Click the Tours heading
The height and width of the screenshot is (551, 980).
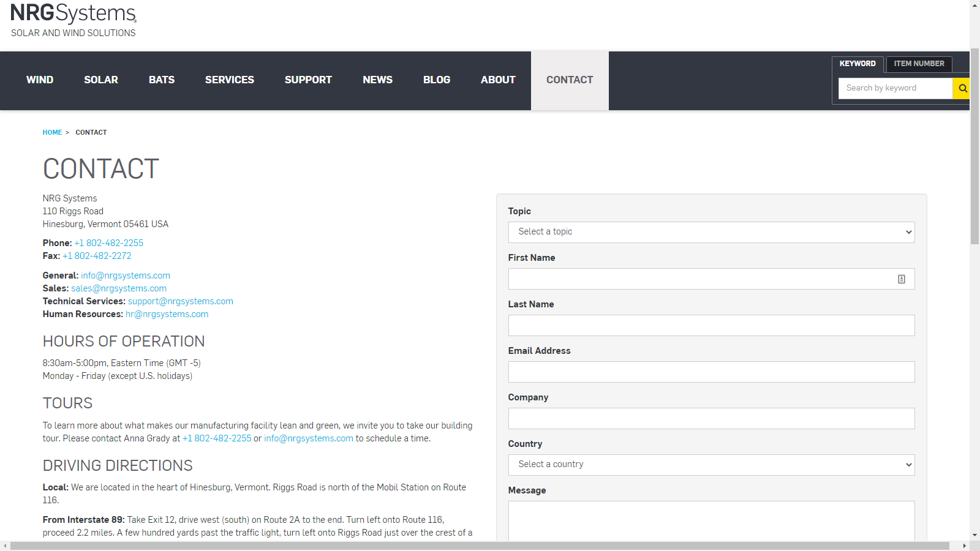pos(67,403)
